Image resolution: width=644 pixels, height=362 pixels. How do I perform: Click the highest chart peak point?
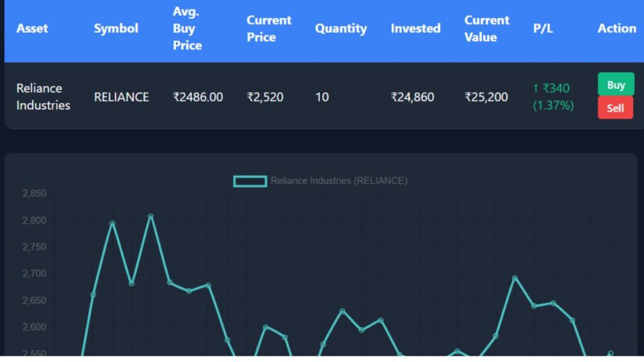[x=151, y=216]
